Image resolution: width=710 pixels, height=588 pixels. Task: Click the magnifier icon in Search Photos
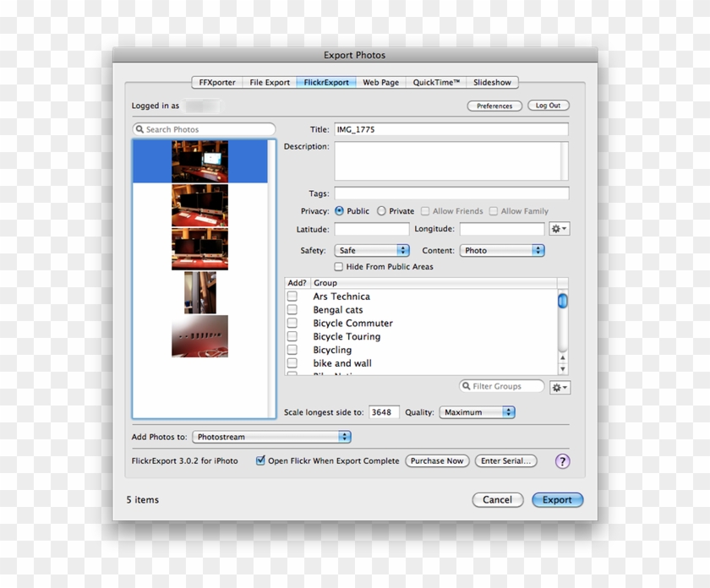click(x=140, y=128)
